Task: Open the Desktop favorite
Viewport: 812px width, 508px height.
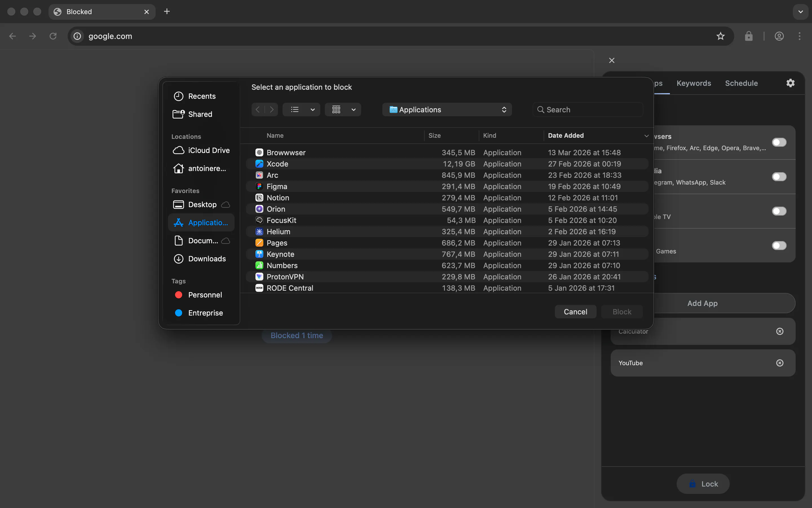Action: 201,204
